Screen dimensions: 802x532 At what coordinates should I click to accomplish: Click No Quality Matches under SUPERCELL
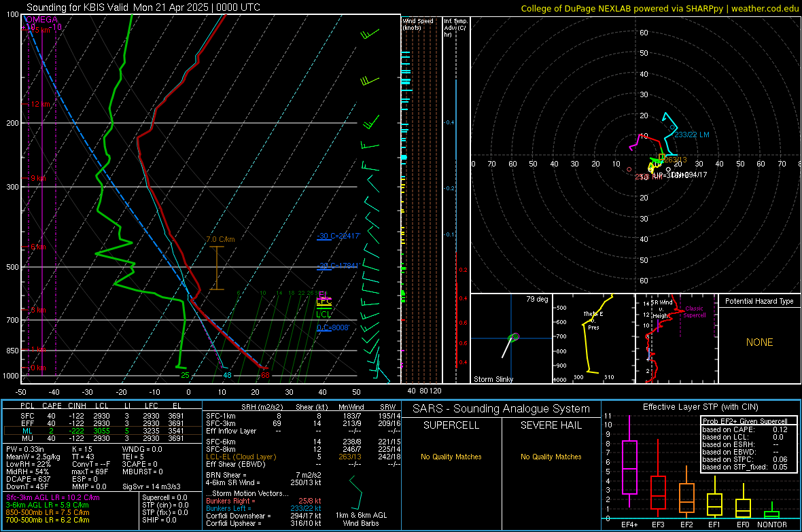(451, 457)
